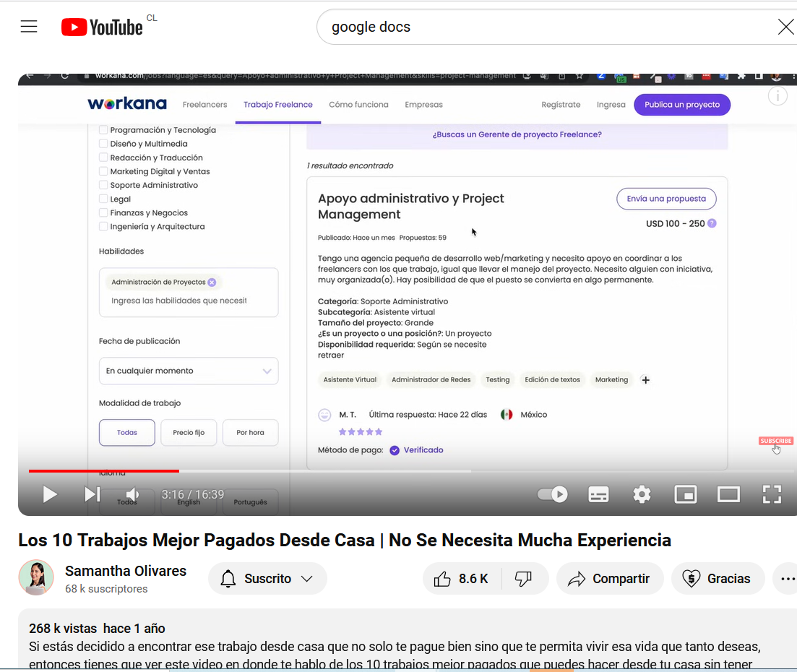Select the Precio fijo modality option
The width and height of the screenshot is (797, 672).
pos(189,433)
